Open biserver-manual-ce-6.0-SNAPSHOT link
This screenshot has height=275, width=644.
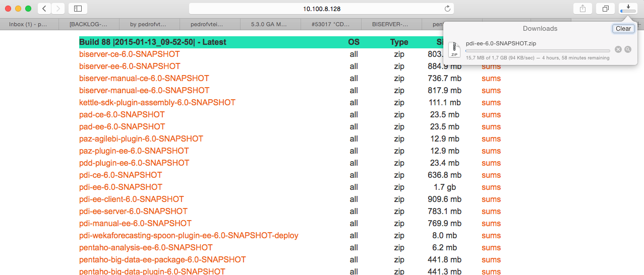pyautogui.click(x=144, y=78)
